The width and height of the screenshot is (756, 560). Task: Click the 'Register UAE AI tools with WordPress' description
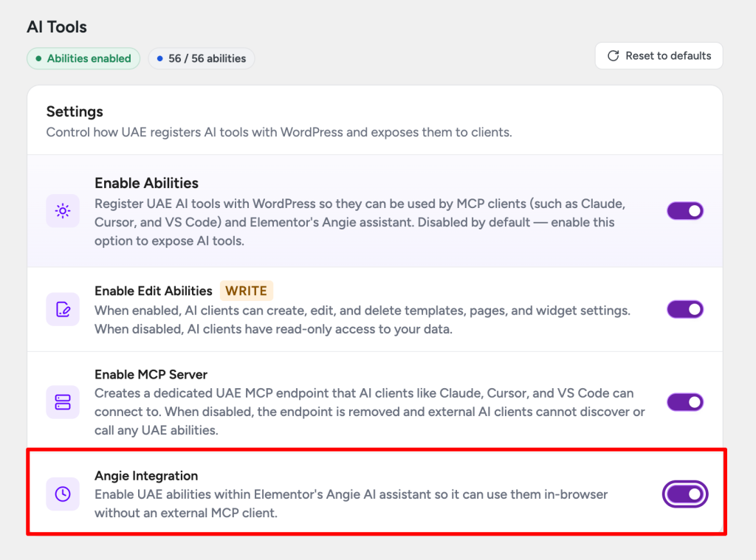(x=360, y=222)
